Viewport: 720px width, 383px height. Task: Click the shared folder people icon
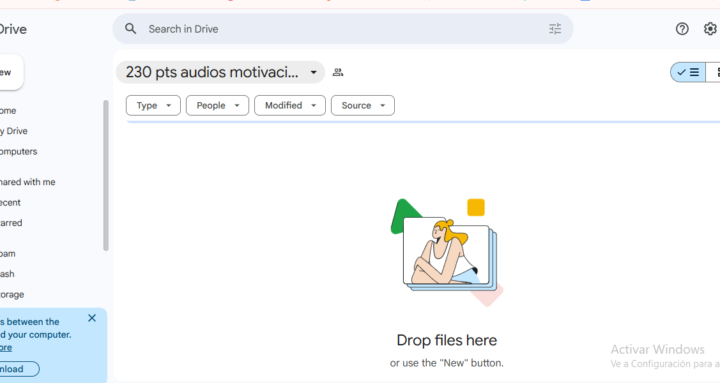point(338,72)
